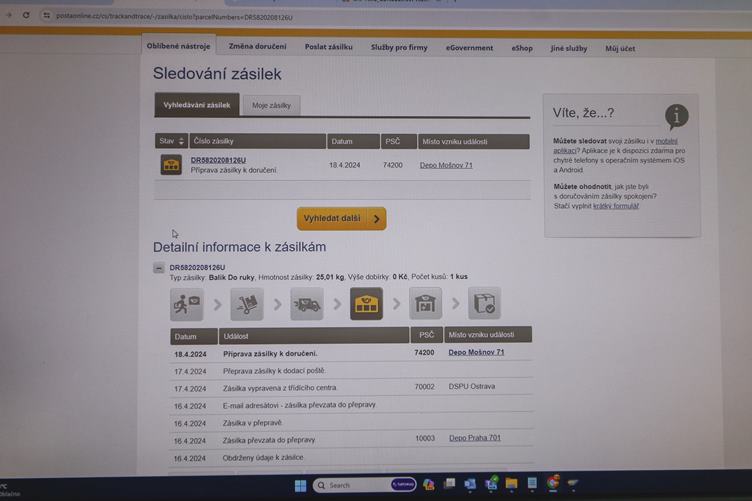The image size is (752, 501).
Task: Select 'Zásilka vypravena z třídícího centra' row
Action: click(351, 388)
